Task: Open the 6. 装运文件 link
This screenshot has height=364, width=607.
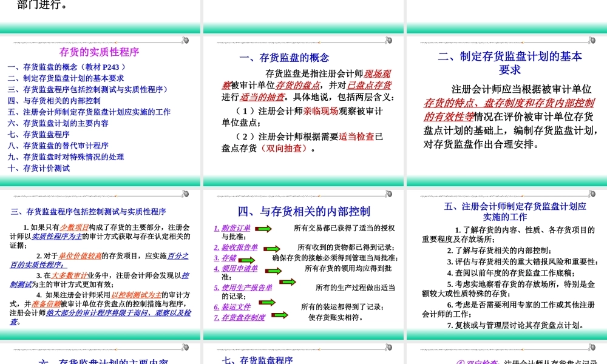Action: pyautogui.click(x=232, y=307)
